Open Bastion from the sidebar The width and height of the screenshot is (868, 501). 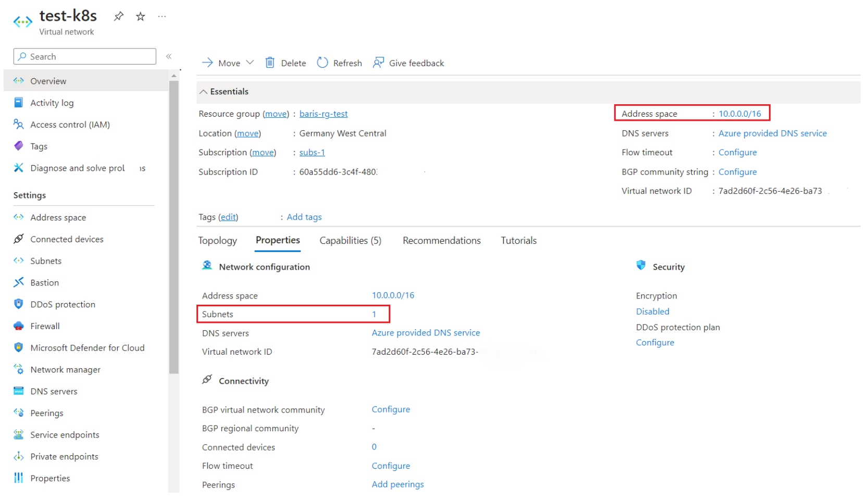click(x=44, y=283)
